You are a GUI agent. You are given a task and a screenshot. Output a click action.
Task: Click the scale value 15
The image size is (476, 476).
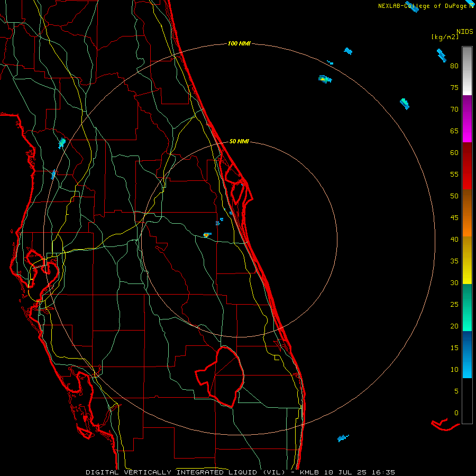tap(454, 348)
